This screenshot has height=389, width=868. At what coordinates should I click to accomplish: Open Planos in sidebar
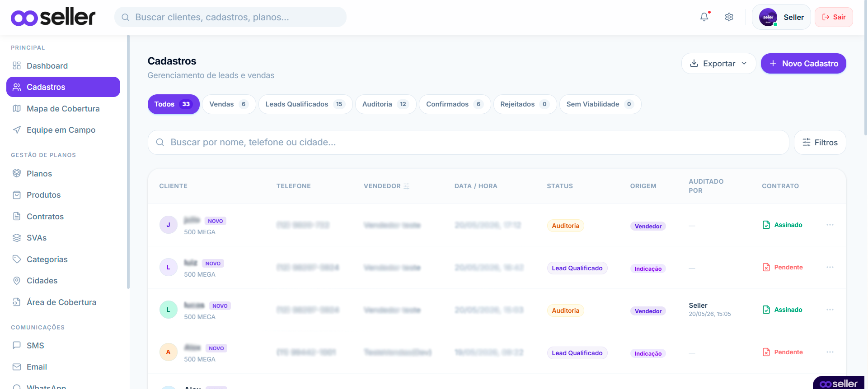point(63,174)
